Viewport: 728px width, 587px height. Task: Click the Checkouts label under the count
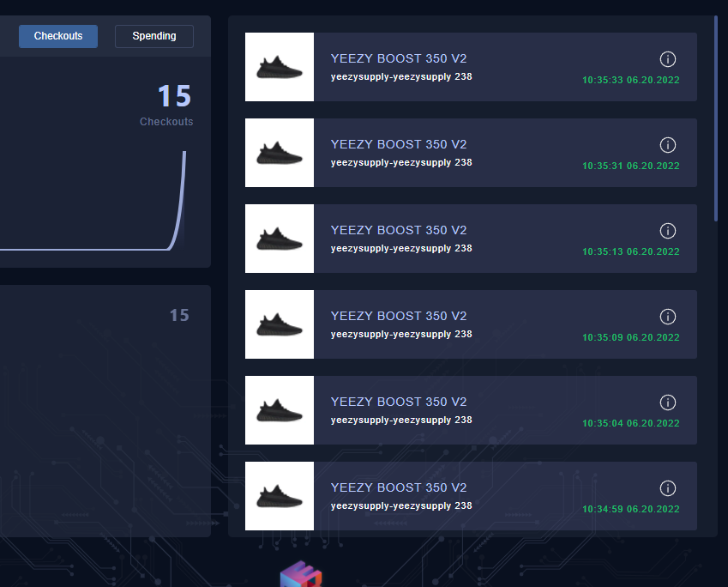[x=166, y=122]
